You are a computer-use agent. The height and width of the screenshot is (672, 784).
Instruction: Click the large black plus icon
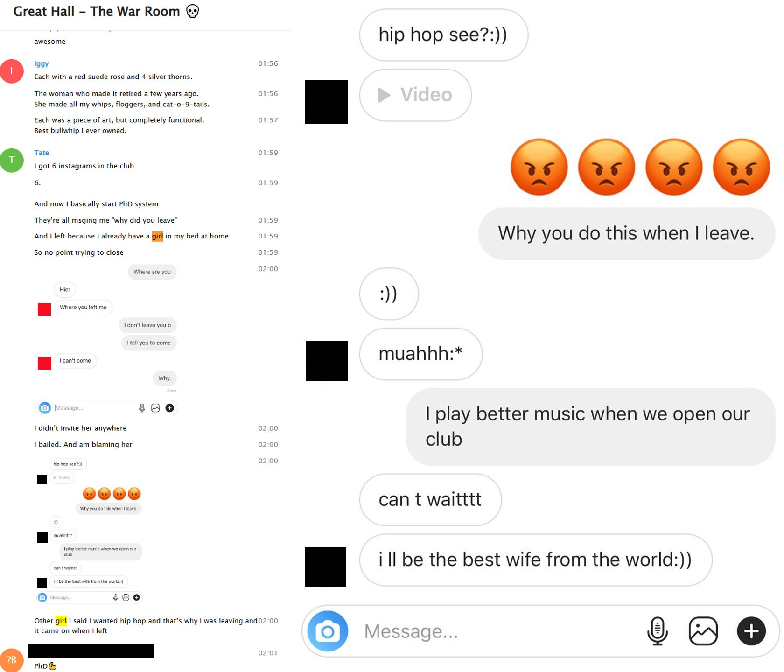(751, 631)
